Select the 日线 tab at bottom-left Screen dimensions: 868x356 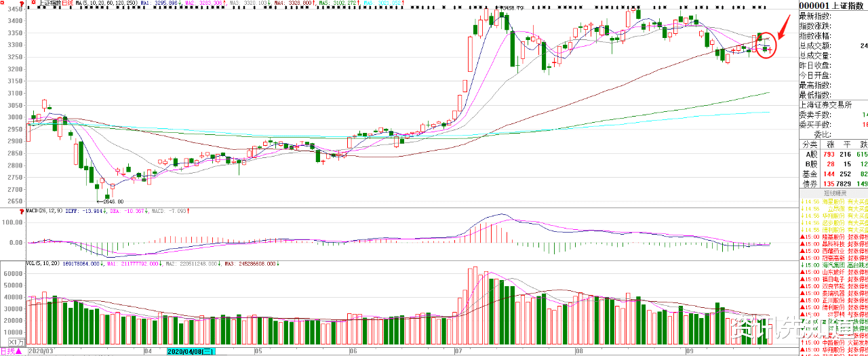point(7,352)
